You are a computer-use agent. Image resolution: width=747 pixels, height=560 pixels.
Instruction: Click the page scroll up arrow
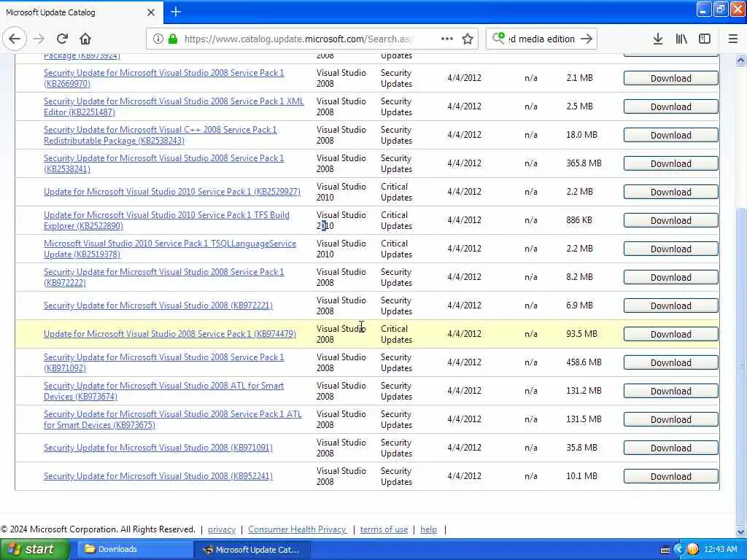pyautogui.click(x=741, y=60)
